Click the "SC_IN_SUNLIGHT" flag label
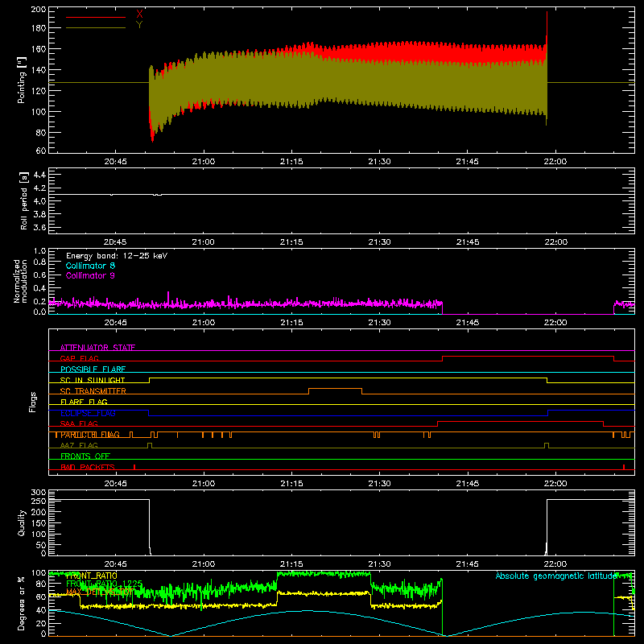 tap(93, 380)
